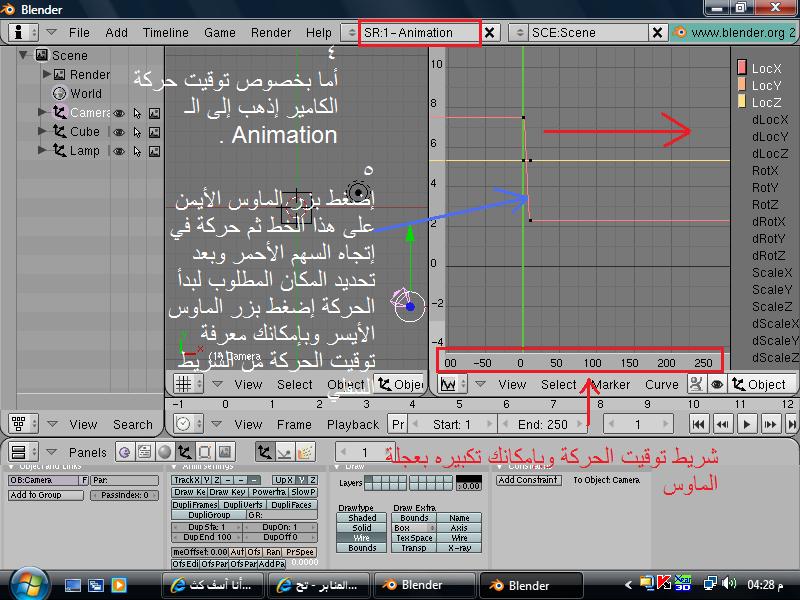This screenshot has height=600, width=800.
Task: Delete the current screen with the X beside SR:1-Animation
Action: click(489, 33)
